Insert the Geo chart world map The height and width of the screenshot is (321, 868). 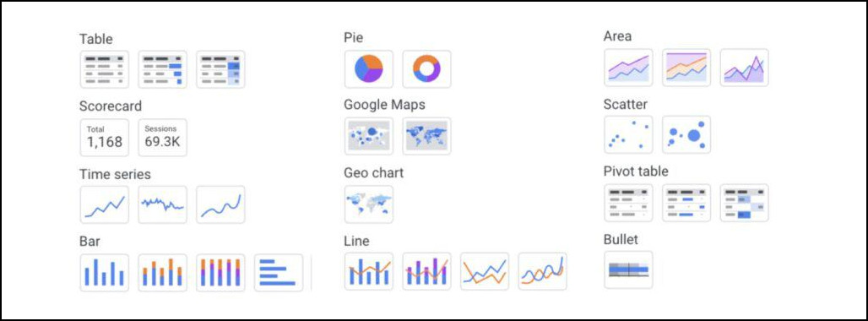click(x=369, y=204)
